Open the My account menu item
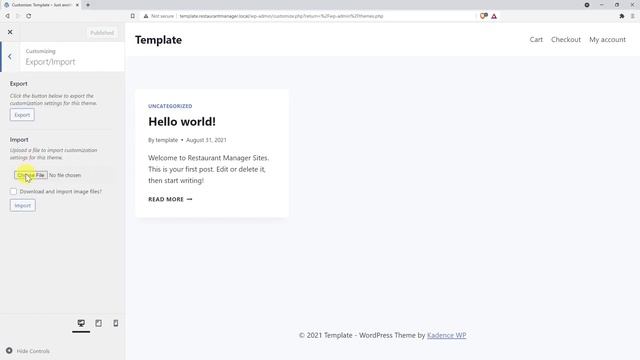The width and height of the screenshot is (640, 360). click(607, 40)
